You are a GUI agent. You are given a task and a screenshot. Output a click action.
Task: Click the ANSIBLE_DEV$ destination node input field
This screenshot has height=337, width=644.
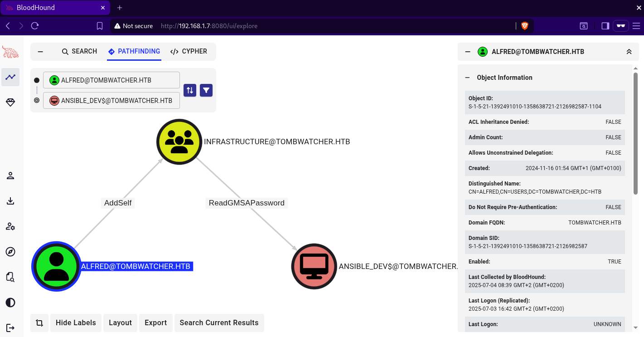(x=111, y=101)
